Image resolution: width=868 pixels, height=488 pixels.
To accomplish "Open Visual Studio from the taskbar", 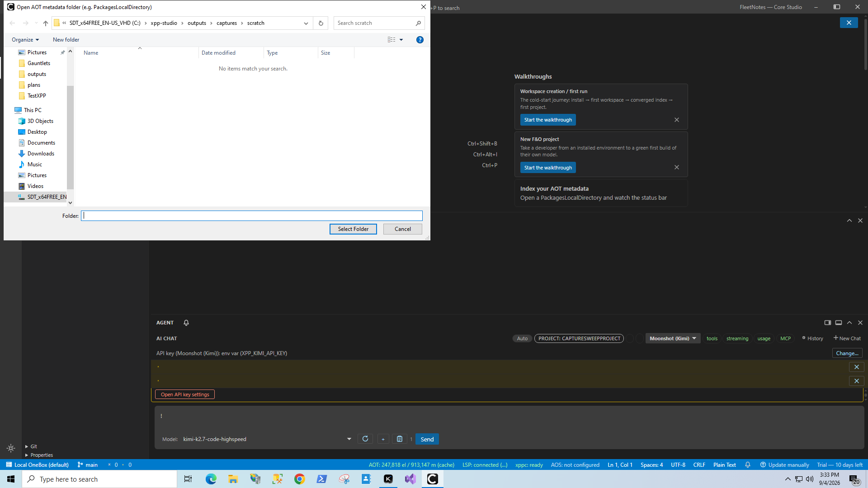I will point(410,479).
